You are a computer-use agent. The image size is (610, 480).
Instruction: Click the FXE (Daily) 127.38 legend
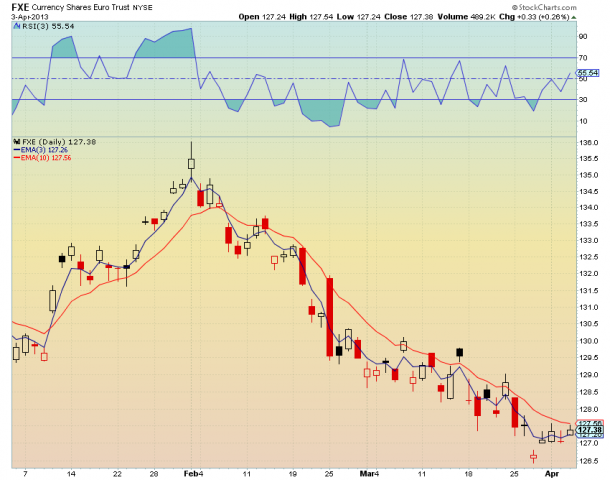(59, 142)
